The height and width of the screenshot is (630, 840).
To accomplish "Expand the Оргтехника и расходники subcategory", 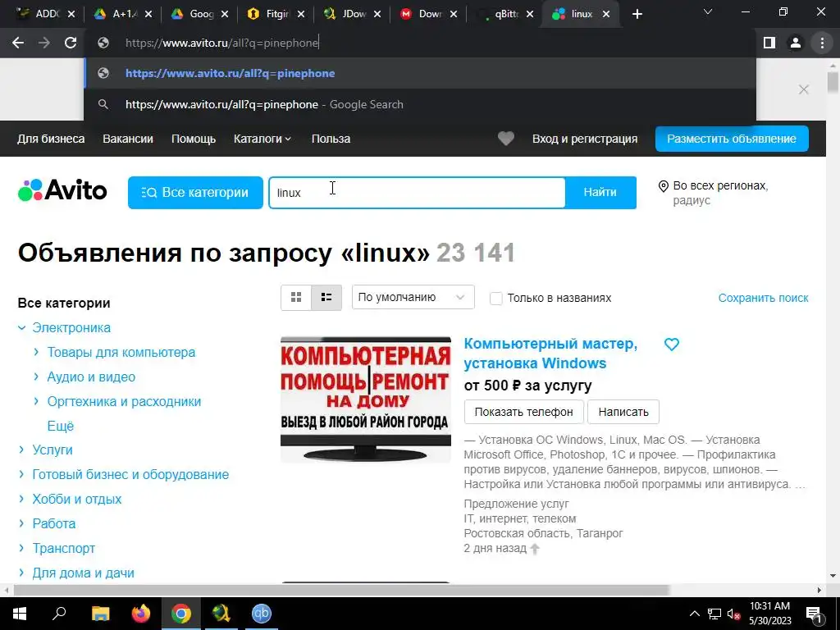I will [36, 401].
